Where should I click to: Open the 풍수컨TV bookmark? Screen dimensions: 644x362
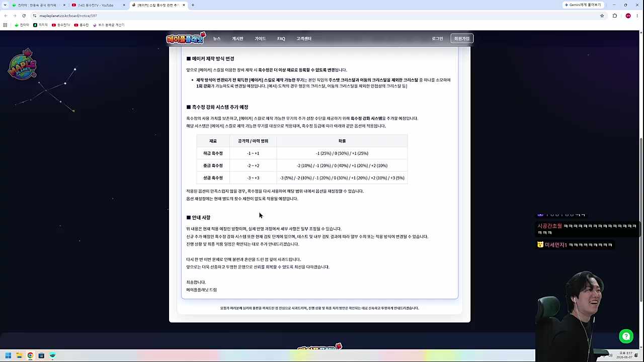pos(61,25)
